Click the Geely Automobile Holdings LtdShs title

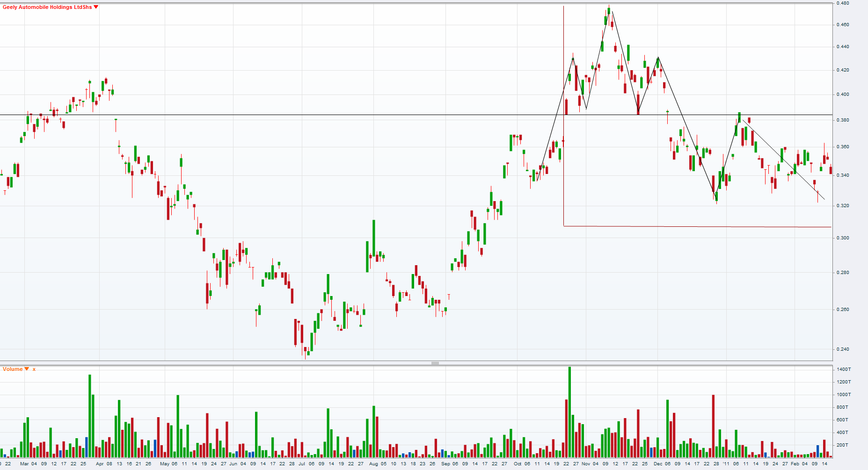[x=47, y=7]
